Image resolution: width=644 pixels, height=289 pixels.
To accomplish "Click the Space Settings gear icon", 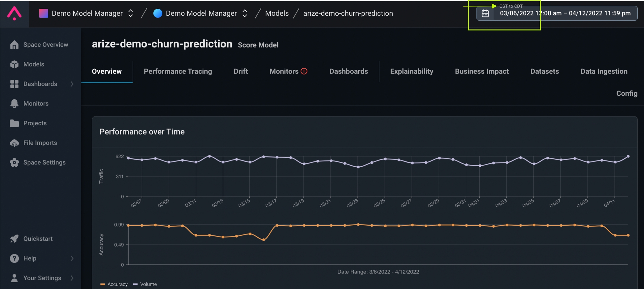I will pyautogui.click(x=14, y=163).
